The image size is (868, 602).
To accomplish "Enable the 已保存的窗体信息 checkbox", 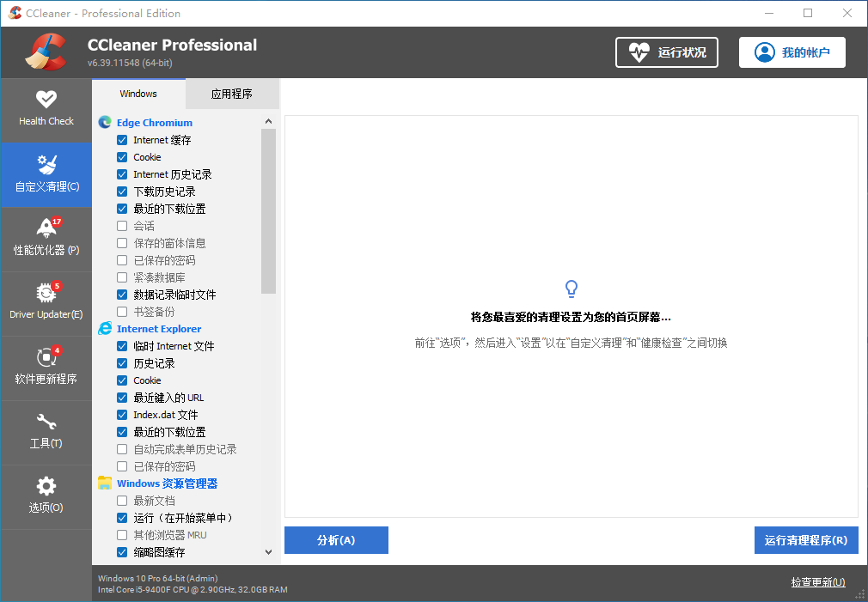I will 122,243.
